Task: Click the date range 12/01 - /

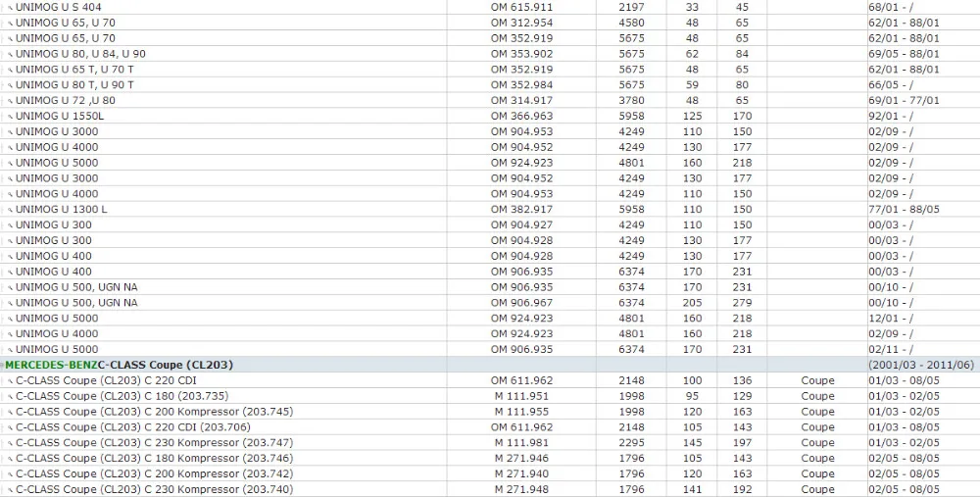Action: tap(891, 319)
